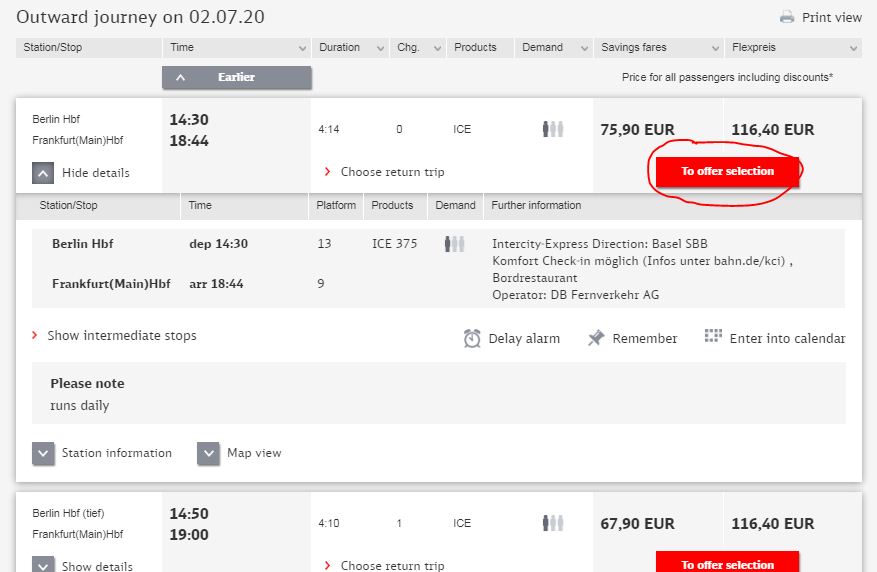Click the Enter into calendar grid icon
The image size is (877, 572).
coord(713,336)
